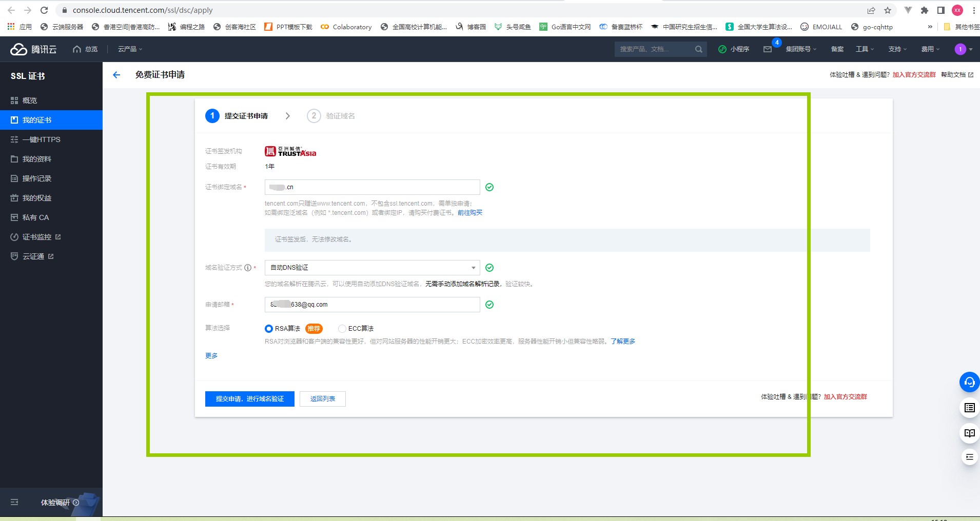Click the Tencent Cloud logo

click(x=34, y=49)
